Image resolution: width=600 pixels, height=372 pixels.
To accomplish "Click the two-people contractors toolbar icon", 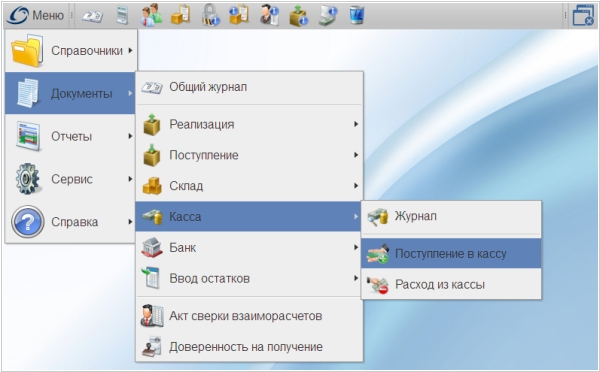I will tap(151, 15).
